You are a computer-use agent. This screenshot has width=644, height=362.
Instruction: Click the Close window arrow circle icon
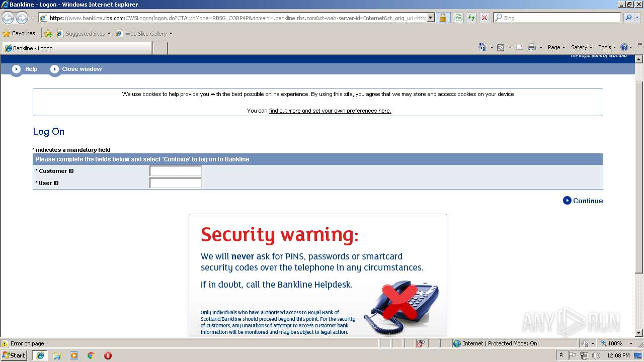[x=55, y=69]
